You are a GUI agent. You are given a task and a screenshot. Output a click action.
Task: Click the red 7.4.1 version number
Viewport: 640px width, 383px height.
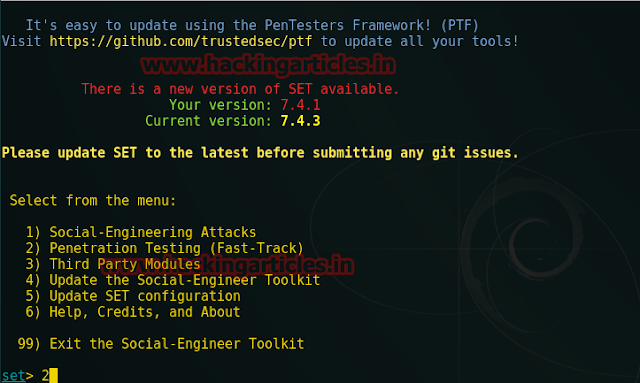[300, 105]
